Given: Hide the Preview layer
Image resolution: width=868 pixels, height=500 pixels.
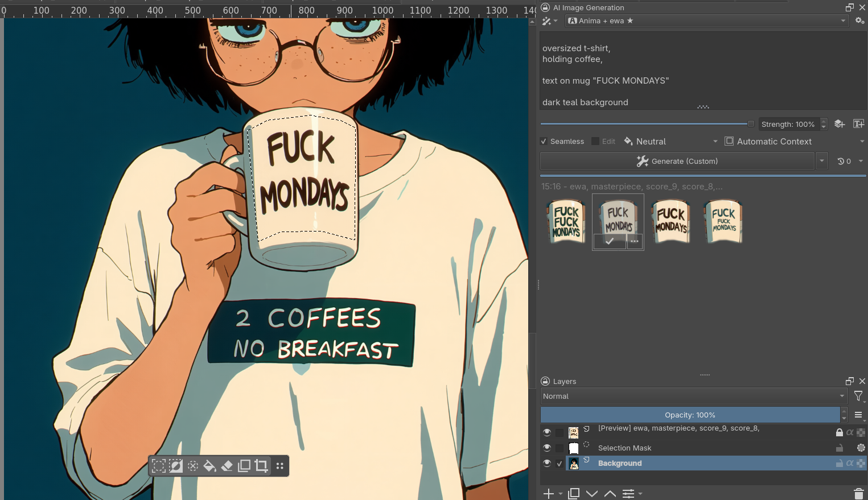Looking at the screenshot, I should pyautogui.click(x=547, y=432).
